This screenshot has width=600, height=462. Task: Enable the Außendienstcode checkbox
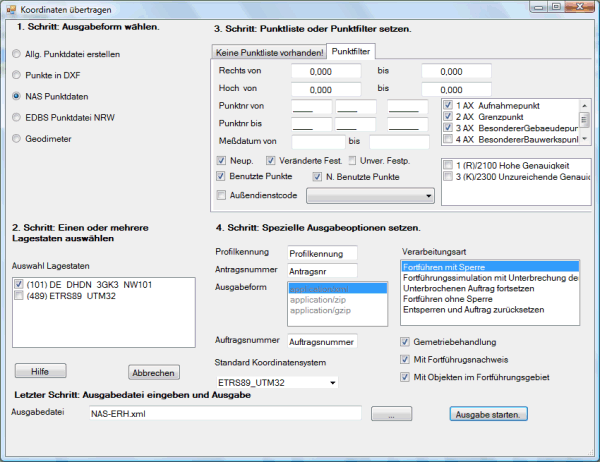pyautogui.click(x=221, y=195)
